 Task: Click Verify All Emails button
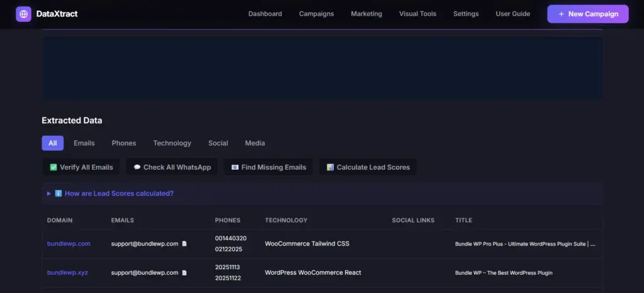pyautogui.click(x=81, y=167)
